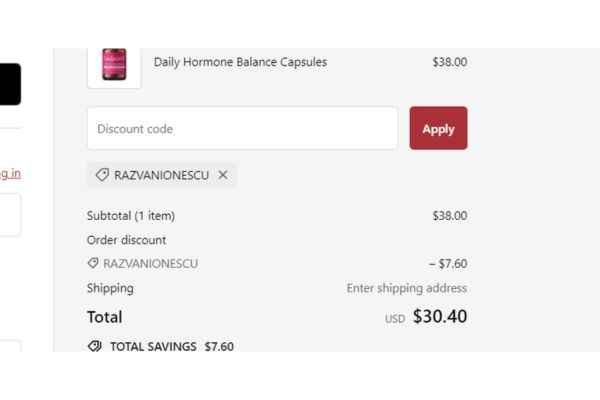This screenshot has height=400, width=600.
Task: Click the Daily Hormone Balance Capsules product thumbnail
Action: (114, 65)
